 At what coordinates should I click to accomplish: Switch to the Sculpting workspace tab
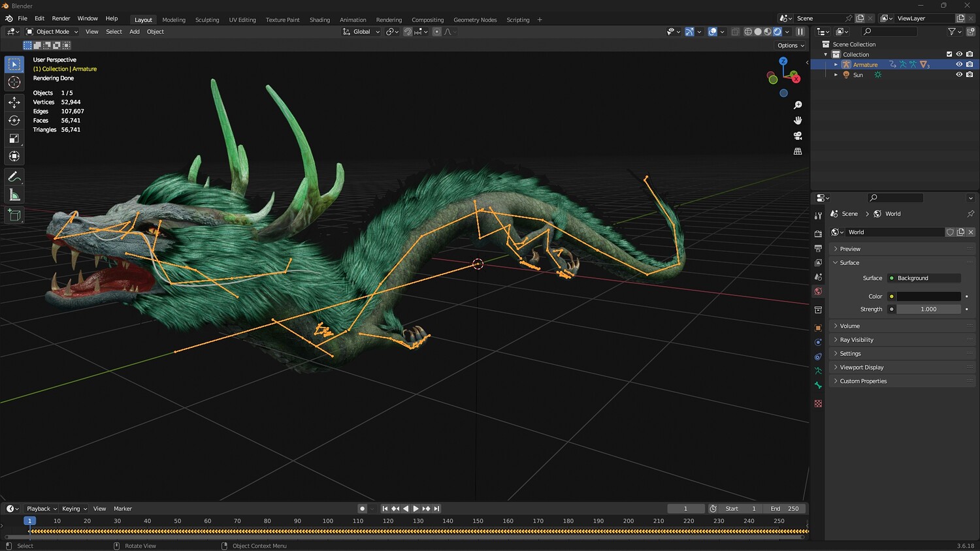(207, 20)
